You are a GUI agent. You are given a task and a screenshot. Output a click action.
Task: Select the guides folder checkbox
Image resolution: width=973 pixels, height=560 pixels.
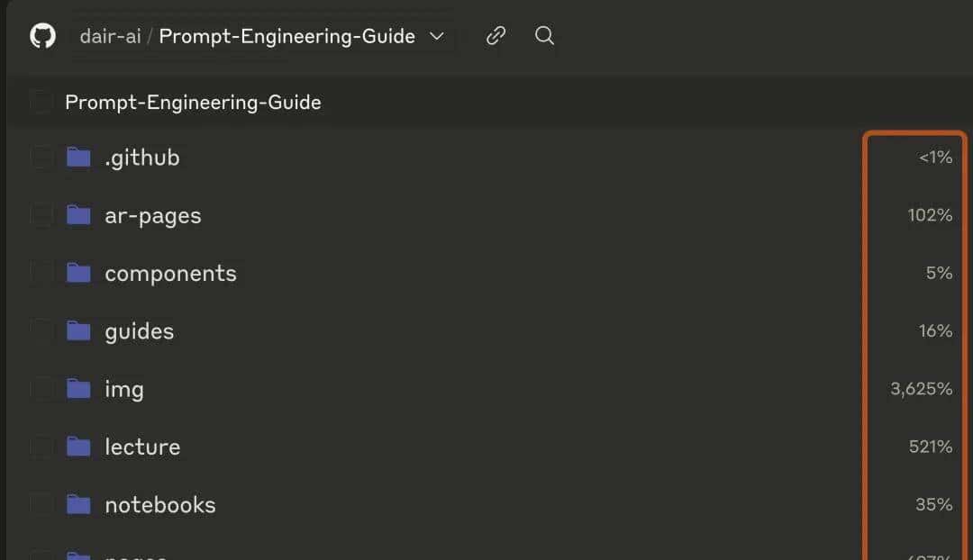(x=41, y=331)
